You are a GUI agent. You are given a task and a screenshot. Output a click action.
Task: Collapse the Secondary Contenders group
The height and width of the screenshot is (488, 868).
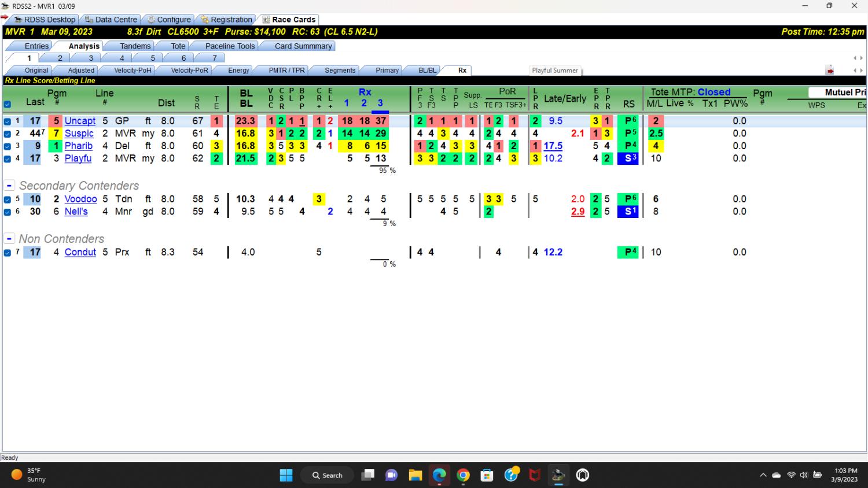tap(9, 186)
